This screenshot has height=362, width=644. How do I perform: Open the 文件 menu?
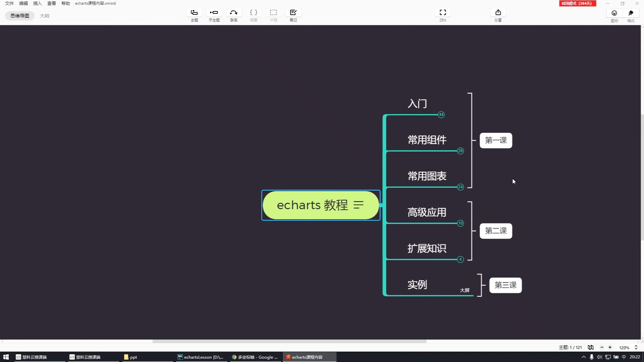point(9,3)
